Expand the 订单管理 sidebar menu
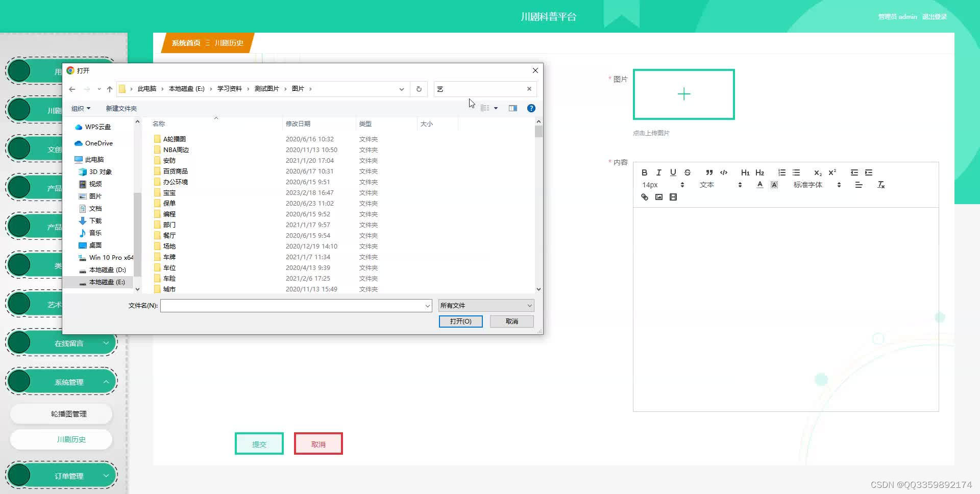This screenshot has height=494, width=980. point(61,476)
